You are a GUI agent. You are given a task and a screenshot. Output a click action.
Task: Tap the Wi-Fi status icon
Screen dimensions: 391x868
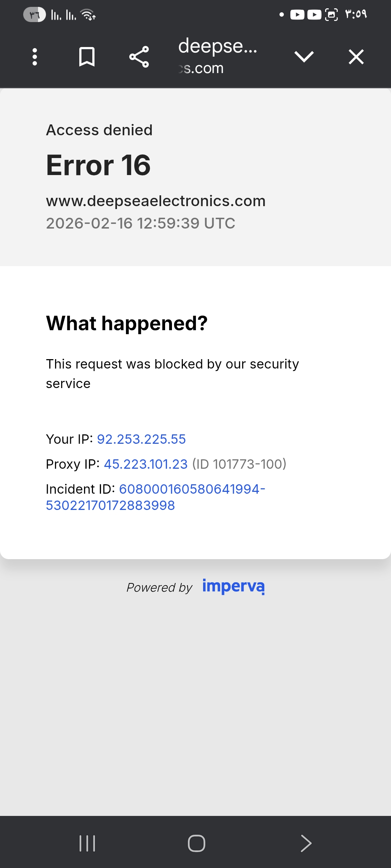tap(88, 15)
